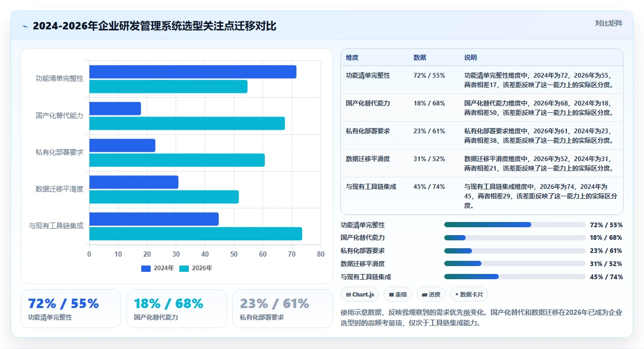This screenshot has width=644, height=349.
Task: Click table cell 功能清单完整性 in 维度 column
Action: [x=368, y=76]
